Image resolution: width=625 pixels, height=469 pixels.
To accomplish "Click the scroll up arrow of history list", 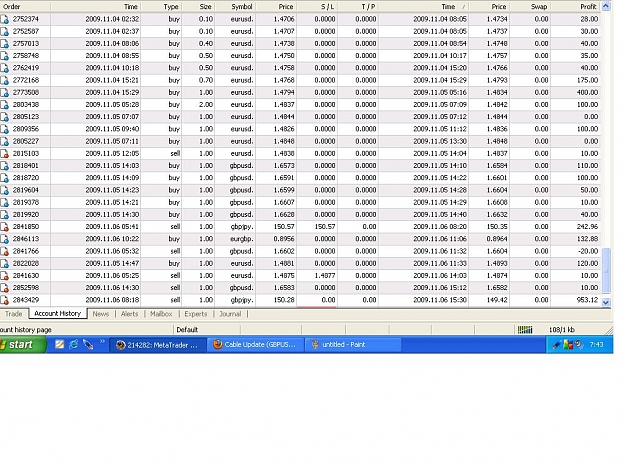I will (x=605, y=6).
